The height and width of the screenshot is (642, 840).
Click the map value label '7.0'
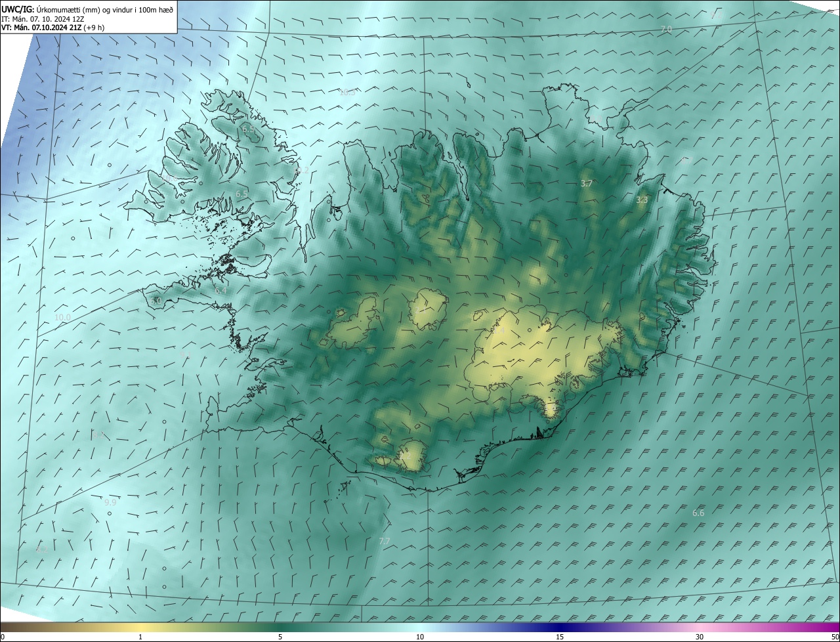[666, 30]
